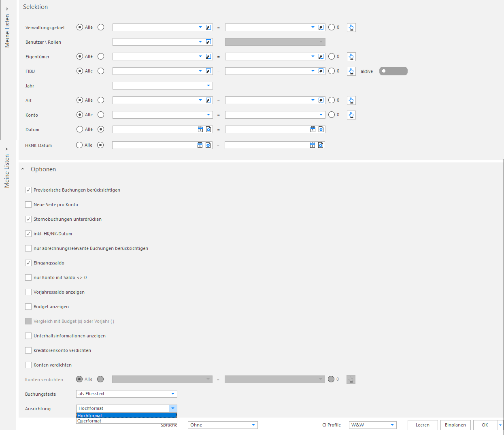Select 'Alle' radio for Verwaltungsgebiet
This screenshot has height=435, width=504.
click(x=80, y=28)
